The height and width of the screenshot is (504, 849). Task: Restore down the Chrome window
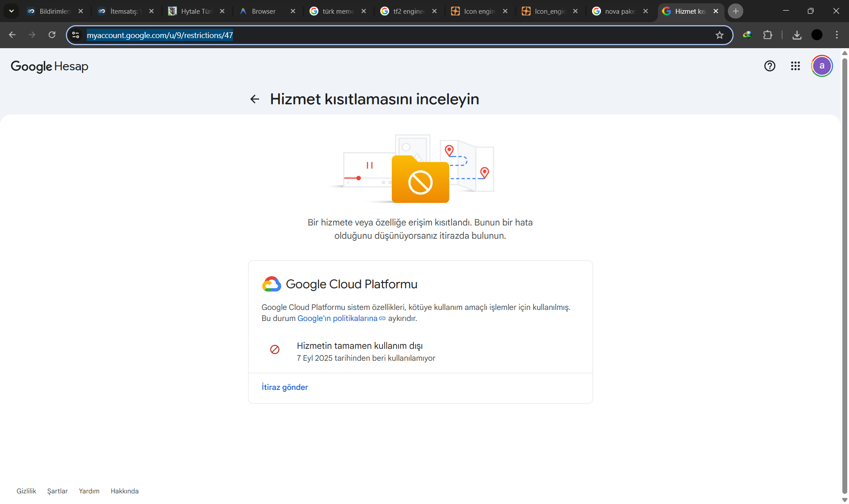point(811,11)
